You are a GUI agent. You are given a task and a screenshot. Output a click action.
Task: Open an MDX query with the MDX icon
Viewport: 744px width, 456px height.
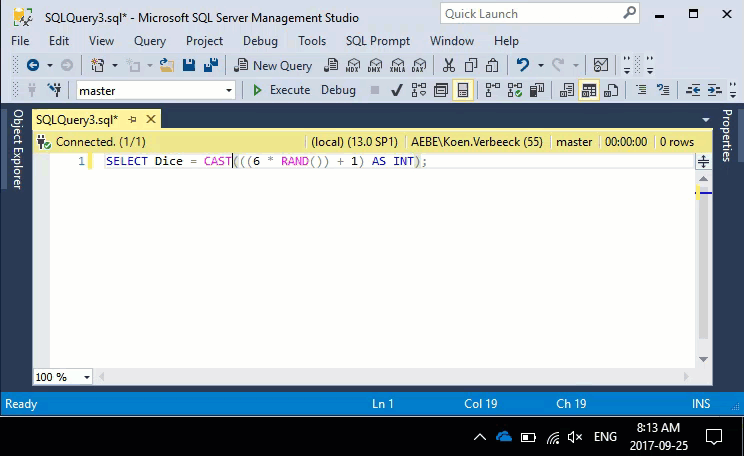point(353,65)
